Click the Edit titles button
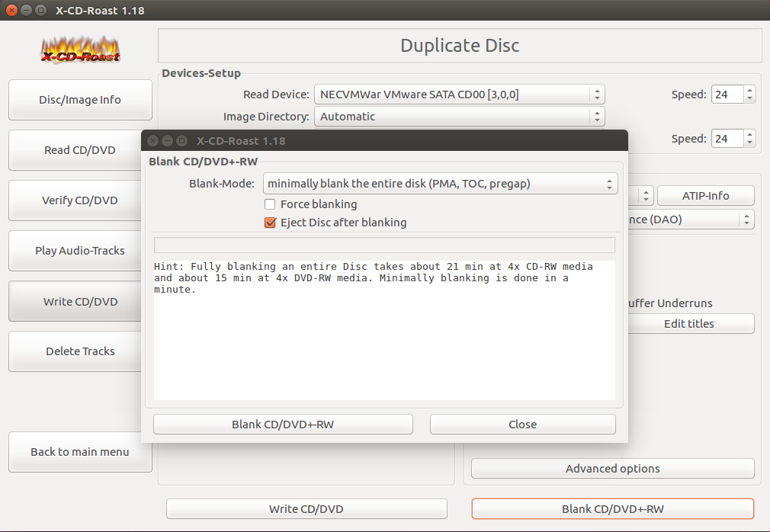Viewport: 770px width, 532px height. pos(691,323)
